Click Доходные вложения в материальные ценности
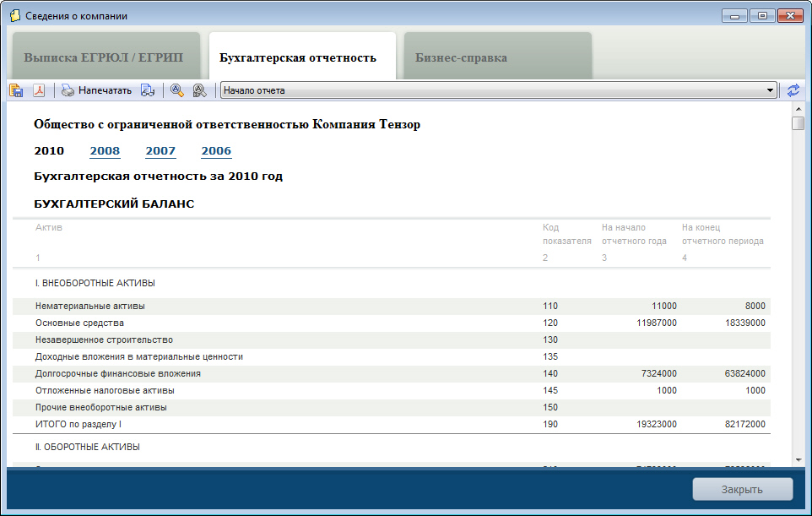 138,356
